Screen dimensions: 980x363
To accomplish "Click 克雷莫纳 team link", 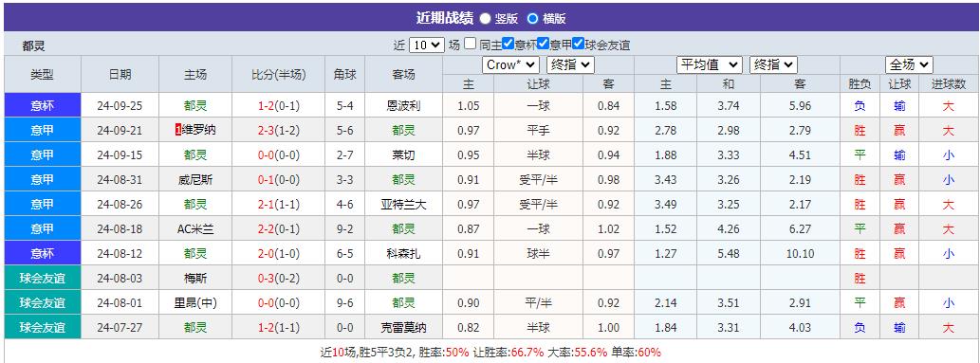I will click(404, 327).
